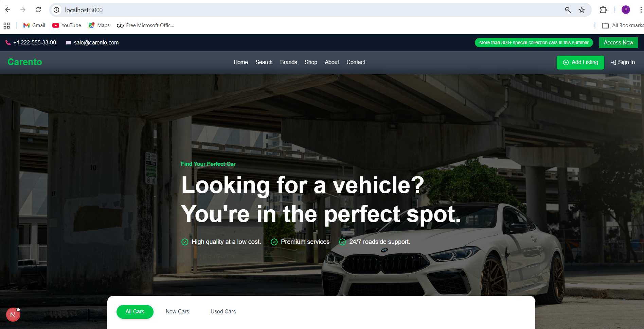Viewport: 644px width, 329px height.
Task: Click the browser back arrow
Action: (x=8, y=10)
